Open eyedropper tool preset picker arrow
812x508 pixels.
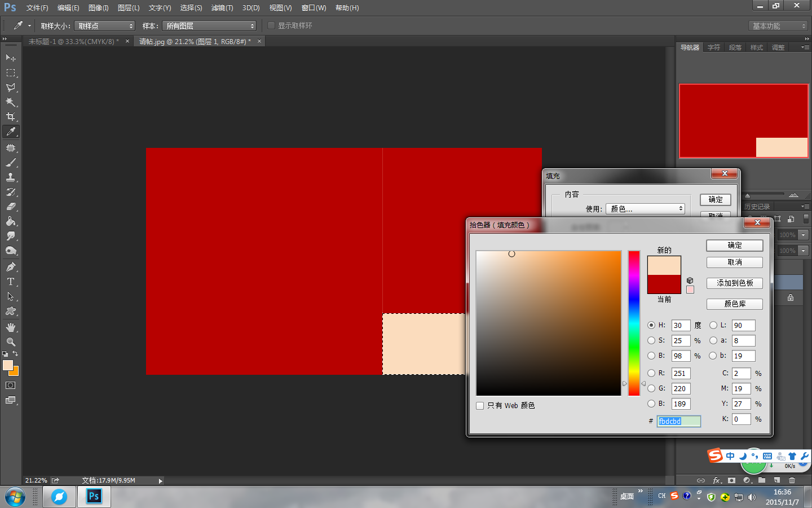(29, 25)
